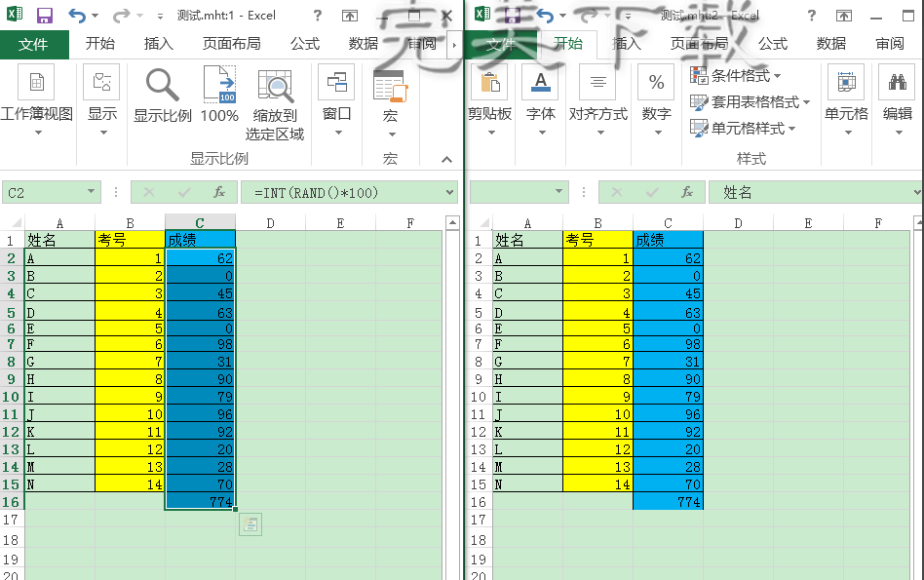Viewport: 924px width, 580px height.
Task: Select row 10 header in right sheet
Action: (x=479, y=397)
